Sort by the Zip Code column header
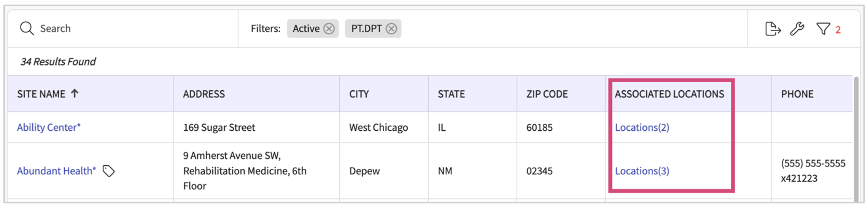 pos(547,94)
